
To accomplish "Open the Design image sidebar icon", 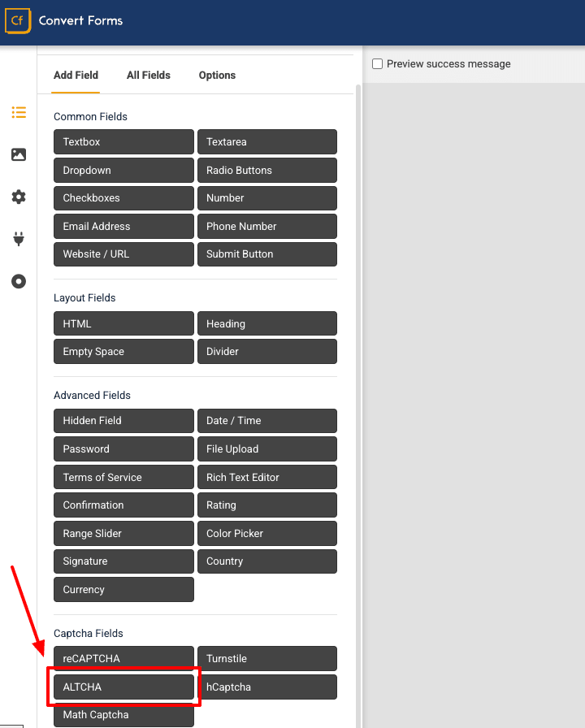I will click(x=19, y=154).
